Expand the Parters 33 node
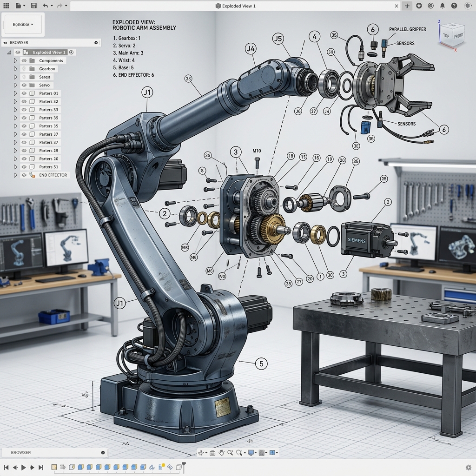 click(15, 110)
